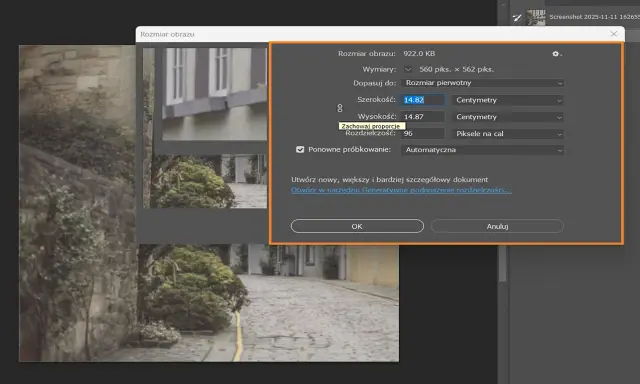Click the brush icon beside Screenshot layer
The image size is (640, 384).
pyautogui.click(x=517, y=18)
